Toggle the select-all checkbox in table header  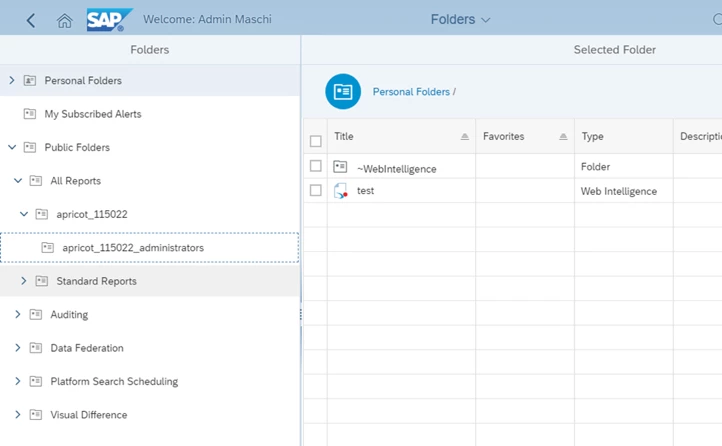pyautogui.click(x=315, y=141)
